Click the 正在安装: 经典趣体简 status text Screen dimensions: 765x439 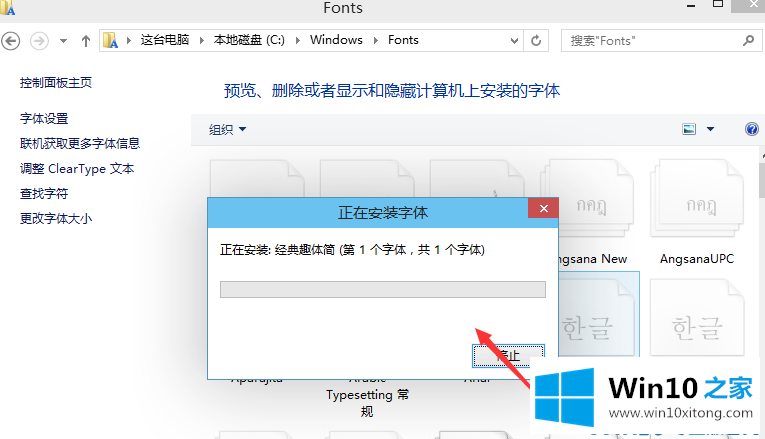(352, 250)
